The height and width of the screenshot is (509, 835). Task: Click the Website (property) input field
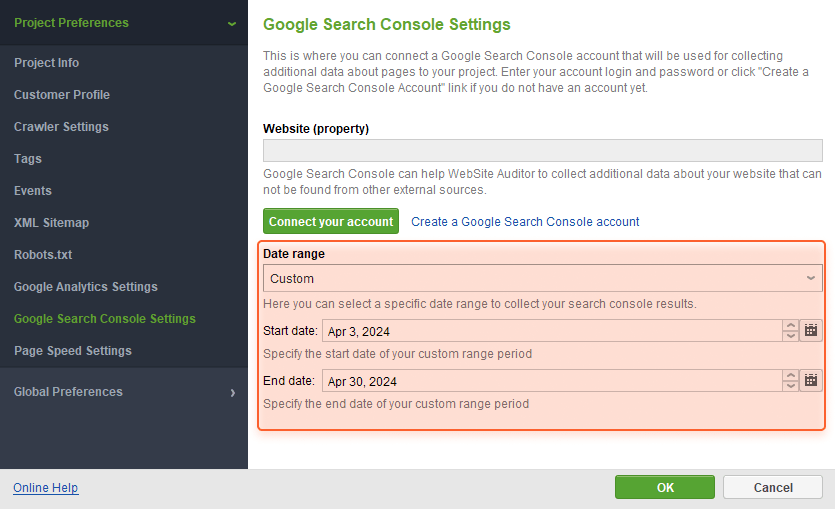tap(543, 151)
